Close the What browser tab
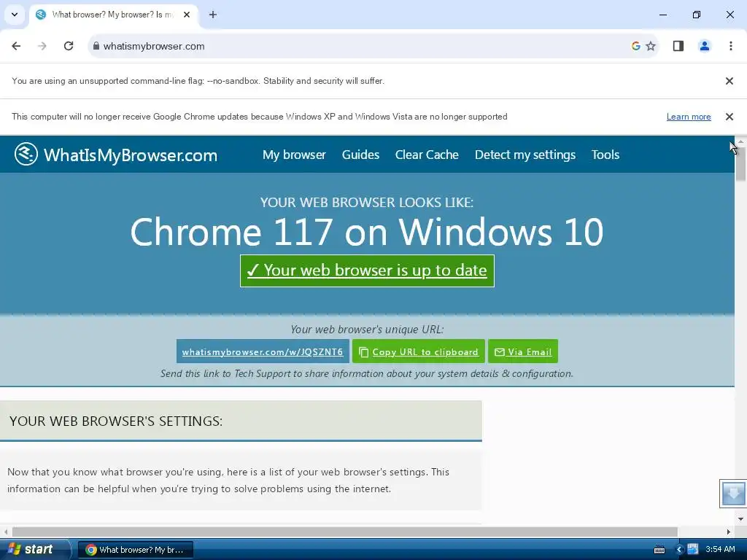Viewport: 747px width, 560px height. click(x=187, y=15)
